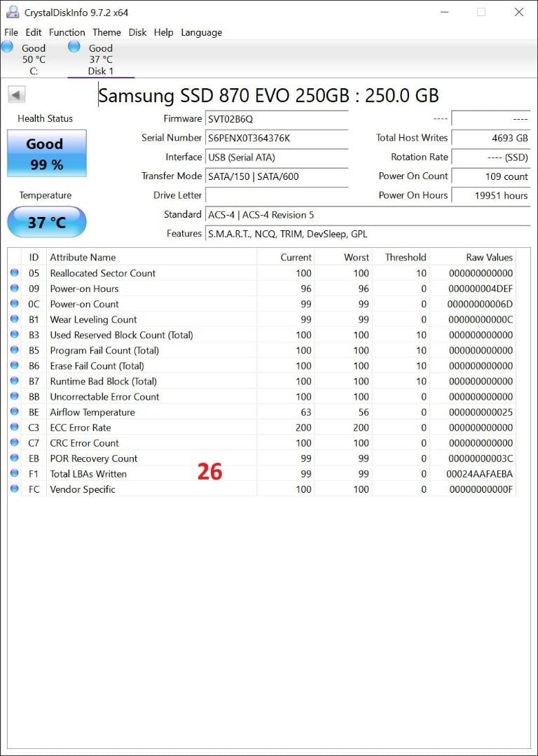
Task: Open the Function menu
Action: (x=67, y=32)
